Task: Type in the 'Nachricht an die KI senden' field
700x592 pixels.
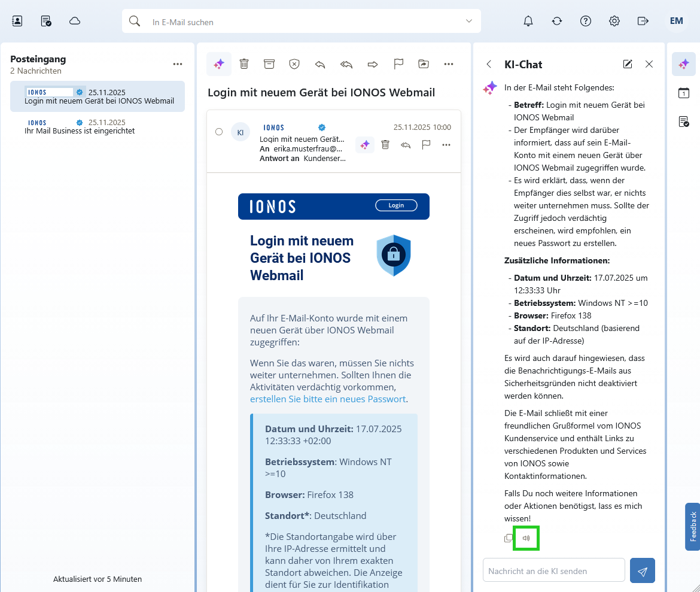Action: (553, 570)
